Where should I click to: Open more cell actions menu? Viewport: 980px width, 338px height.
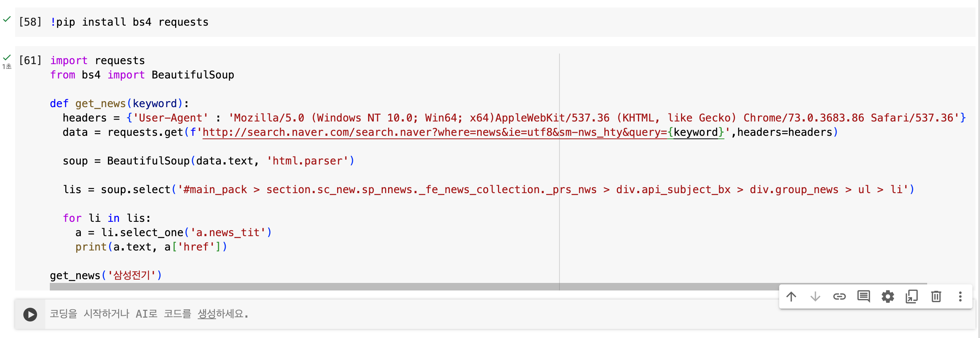click(960, 297)
